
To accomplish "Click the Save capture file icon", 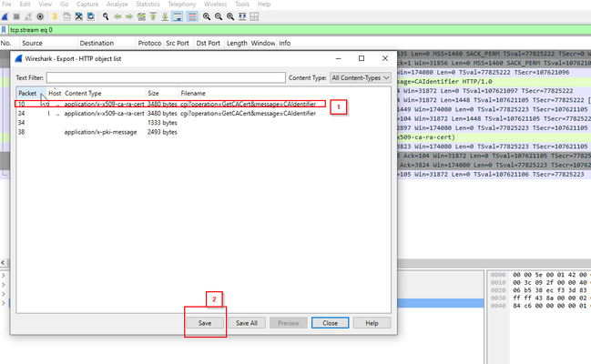I will pyautogui.click(x=66, y=16).
